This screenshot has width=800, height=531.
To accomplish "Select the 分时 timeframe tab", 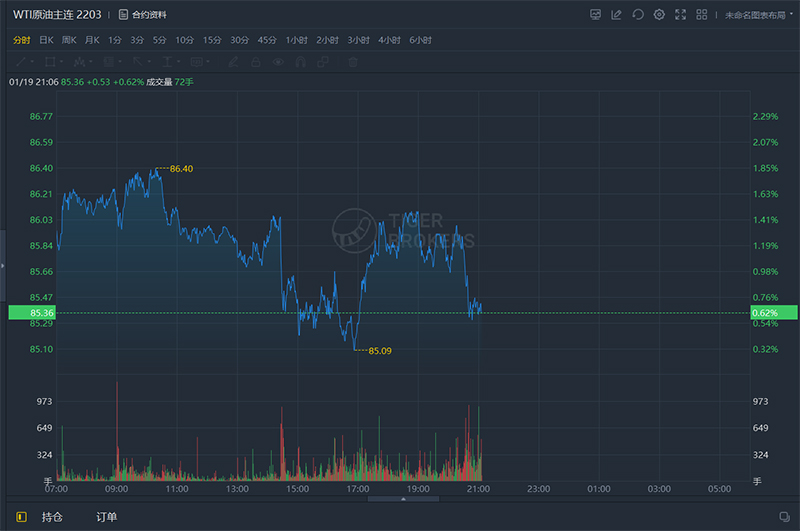I will click(21, 40).
